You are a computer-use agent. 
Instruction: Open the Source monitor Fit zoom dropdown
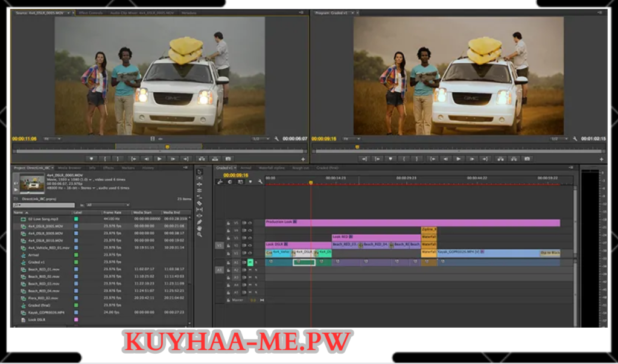(x=53, y=139)
